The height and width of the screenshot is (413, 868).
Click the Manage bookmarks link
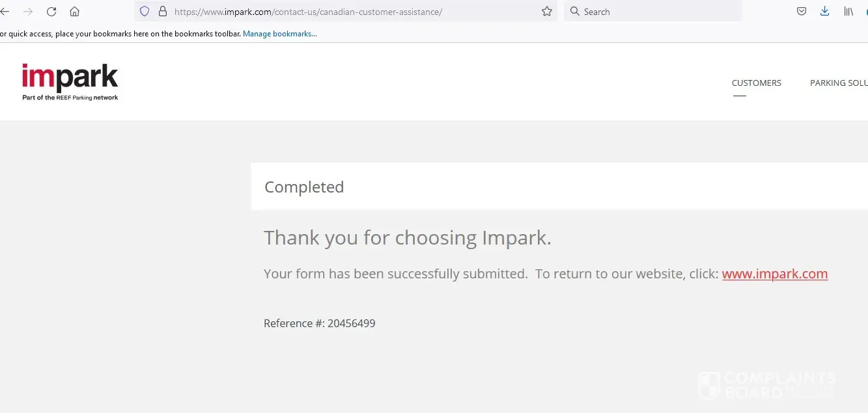click(280, 34)
